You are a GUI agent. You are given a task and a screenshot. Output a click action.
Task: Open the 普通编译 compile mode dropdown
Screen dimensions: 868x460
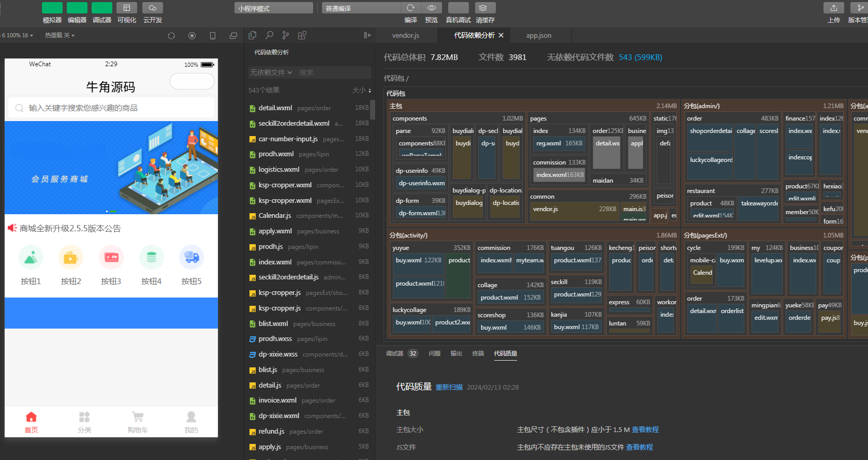361,8
